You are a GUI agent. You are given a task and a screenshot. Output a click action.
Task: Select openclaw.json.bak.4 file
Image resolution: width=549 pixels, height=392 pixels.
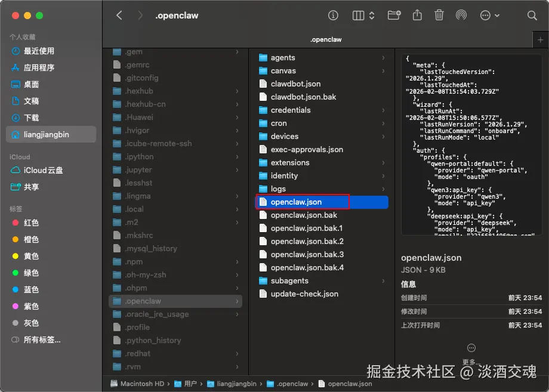point(322,268)
